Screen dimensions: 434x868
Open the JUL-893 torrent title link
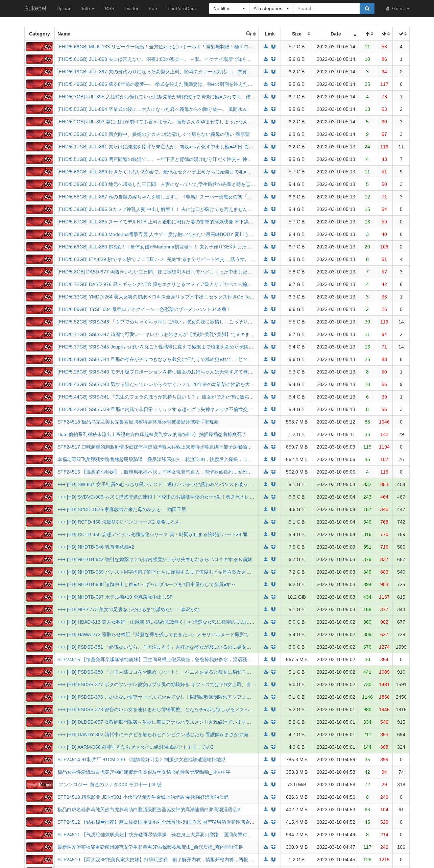[x=155, y=122]
